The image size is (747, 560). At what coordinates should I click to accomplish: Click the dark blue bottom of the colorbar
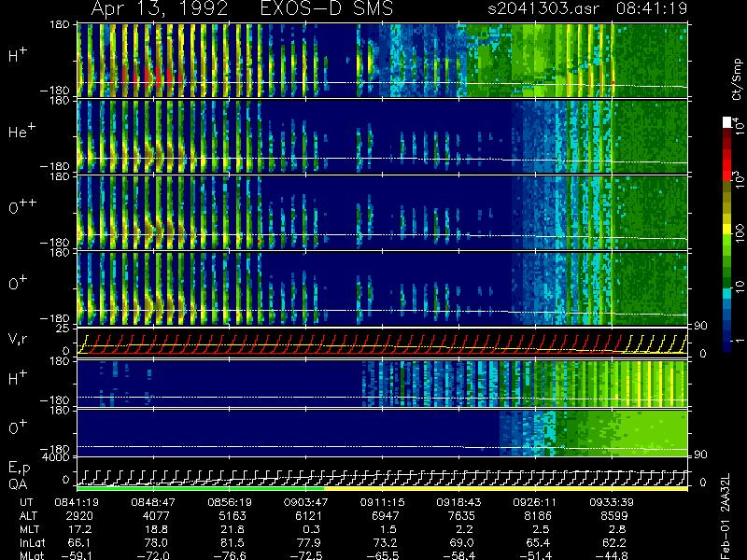coord(727,344)
